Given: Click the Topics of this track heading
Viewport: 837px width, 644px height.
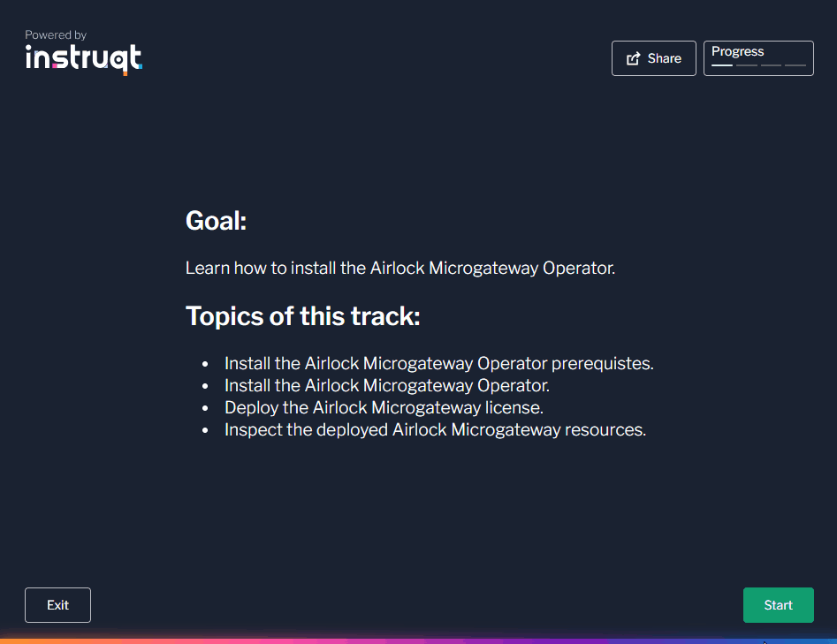Looking at the screenshot, I should [302, 315].
